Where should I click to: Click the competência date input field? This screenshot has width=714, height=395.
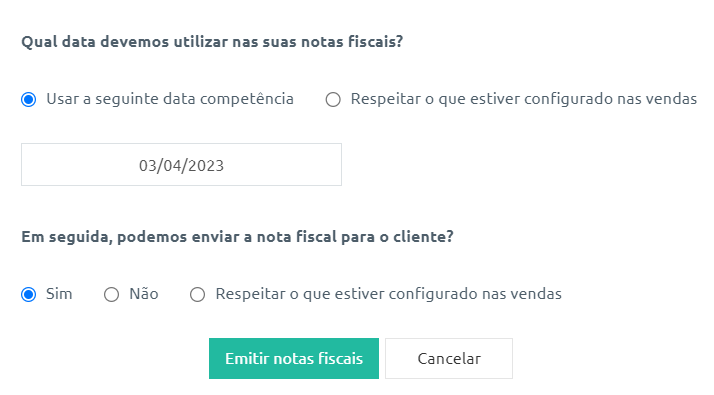click(181, 164)
